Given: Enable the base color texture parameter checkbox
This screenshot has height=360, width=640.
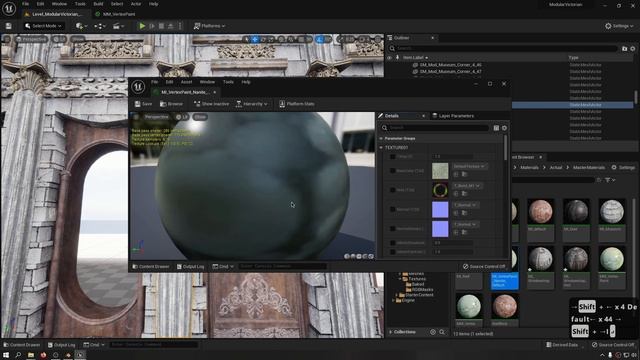Looking at the screenshot, I should tap(393, 171).
